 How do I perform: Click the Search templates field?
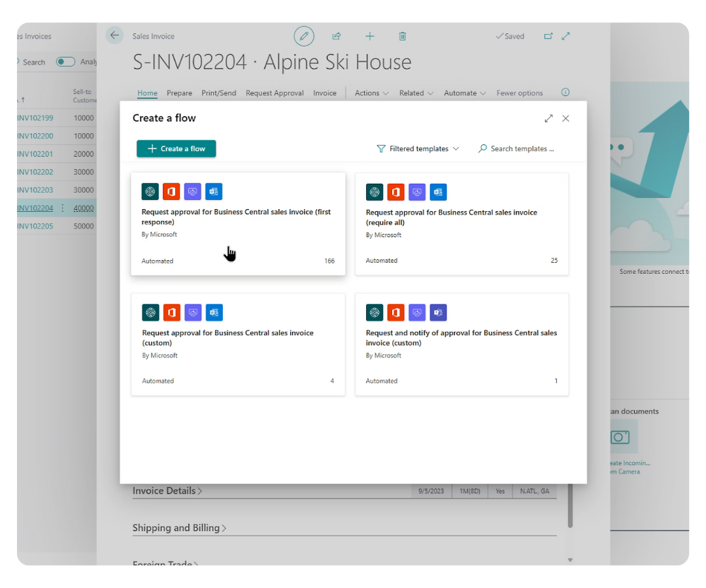click(517, 148)
